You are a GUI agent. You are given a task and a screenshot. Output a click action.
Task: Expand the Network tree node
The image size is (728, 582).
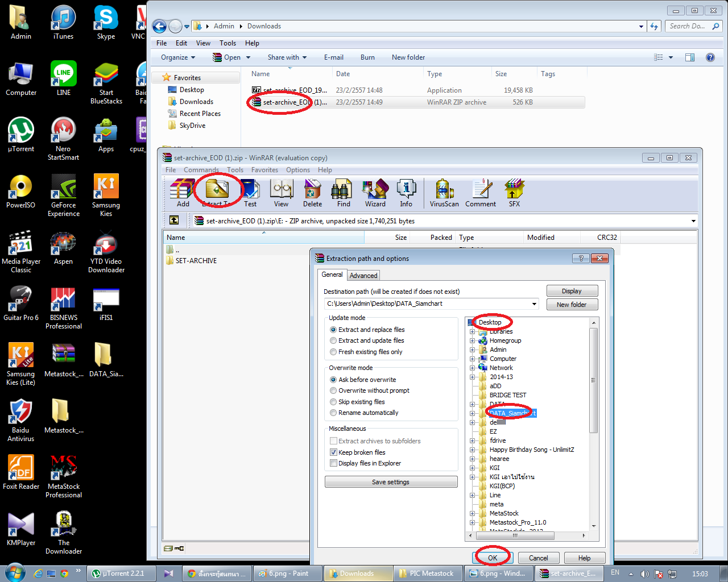point(472,368)
